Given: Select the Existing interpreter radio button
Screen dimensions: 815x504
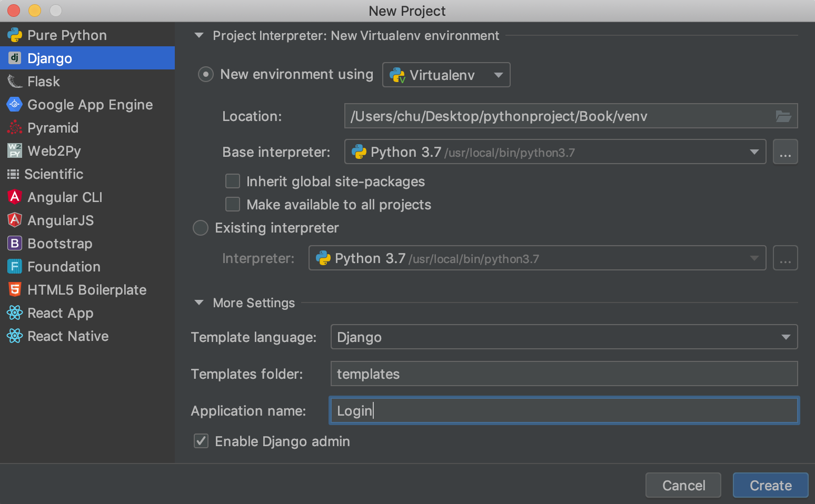Looking at the screenshot, I should [x=201, y=228].
